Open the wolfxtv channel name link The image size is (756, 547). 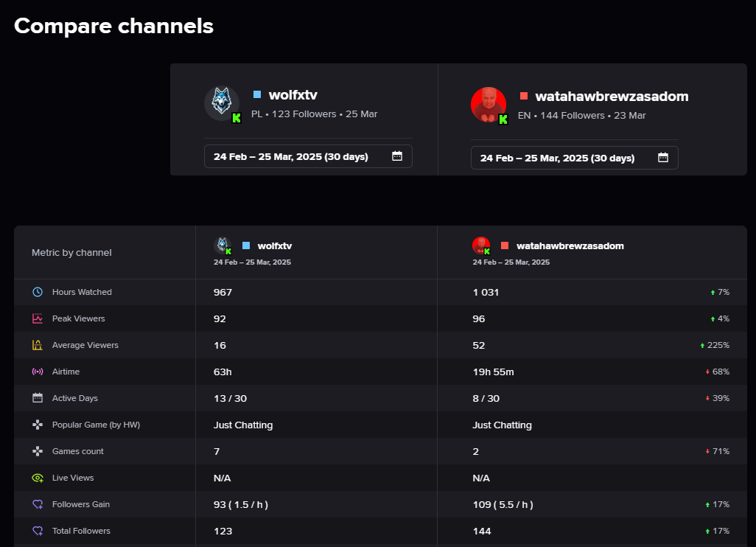[293, 95]
